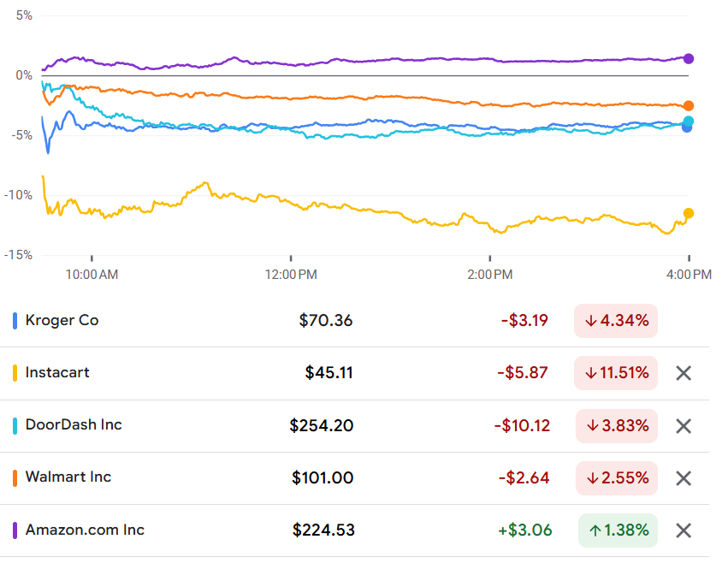Click Kroger's 4.34% decrease badge
The height and width of the screenshot is (563, 728).
click(616, 321)
